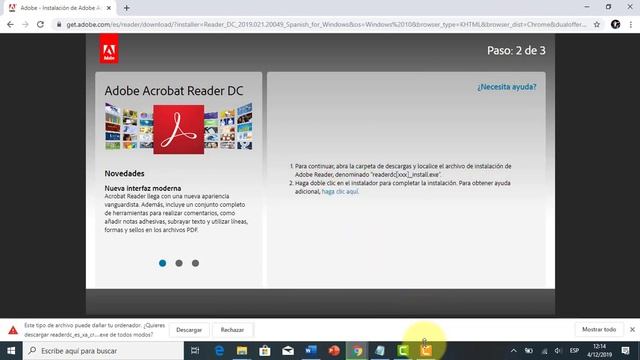This screenshot has height=360, width=640.
Task: Go back to the previous page
Action: [x=10, y=24]
